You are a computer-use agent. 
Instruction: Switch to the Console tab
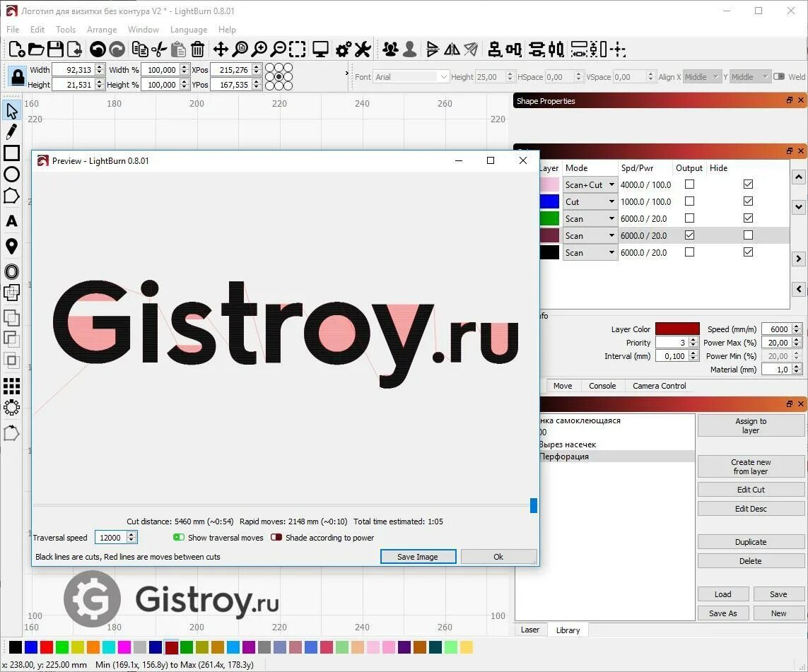[x=602, y=386]
